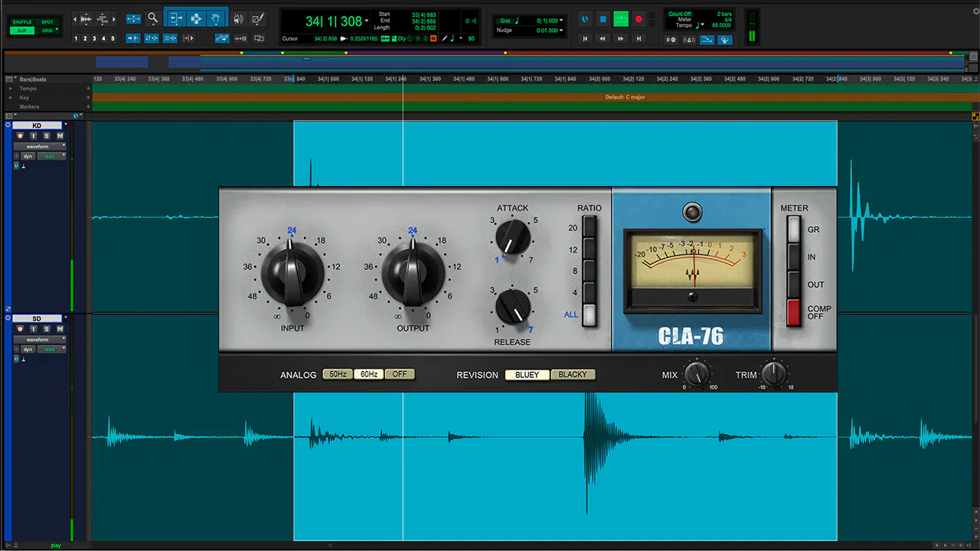Click ALL ratio button on CLA-76
Screen dimensions: 980x551
click(x=589, y=315)
